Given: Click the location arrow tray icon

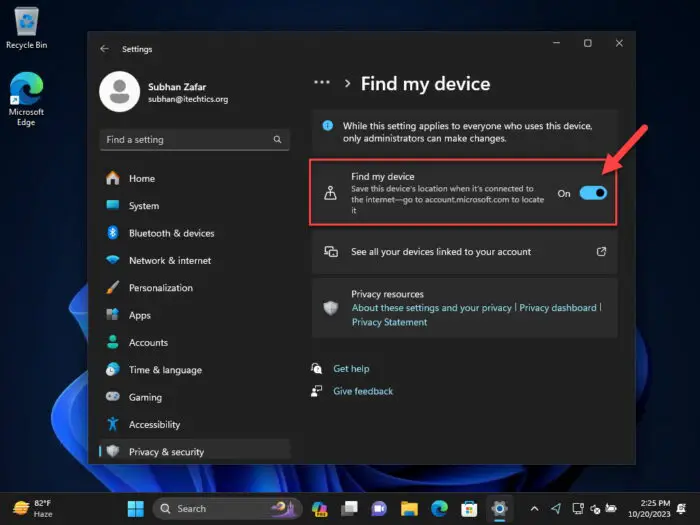Looking at the screenshot, I should tap(556, 508).
